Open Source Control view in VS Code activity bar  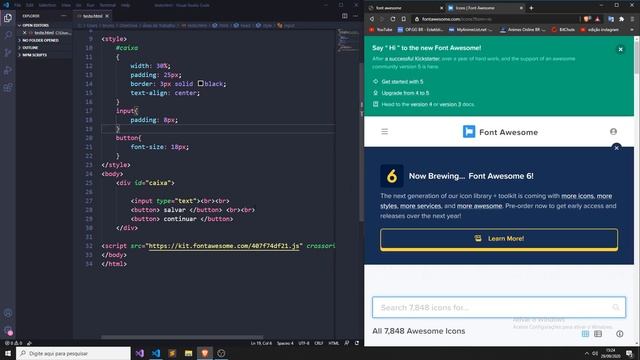(x=8, y=53)
